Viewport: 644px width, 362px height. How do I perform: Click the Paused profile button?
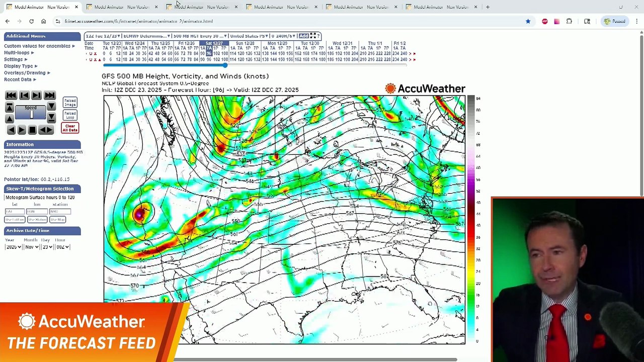point(615,21)
